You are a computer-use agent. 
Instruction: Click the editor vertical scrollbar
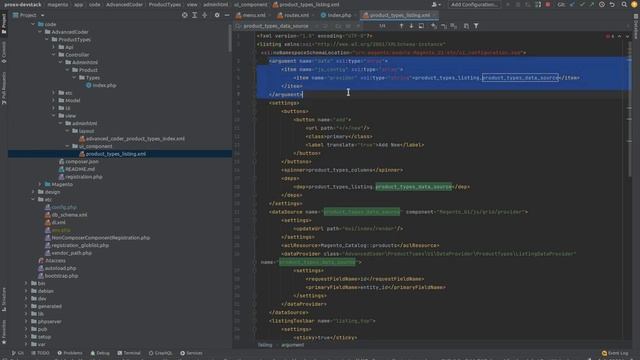629,108
